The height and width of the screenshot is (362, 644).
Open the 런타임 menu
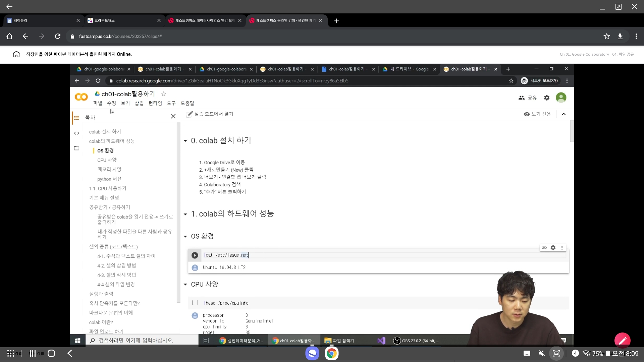point(155,103)
